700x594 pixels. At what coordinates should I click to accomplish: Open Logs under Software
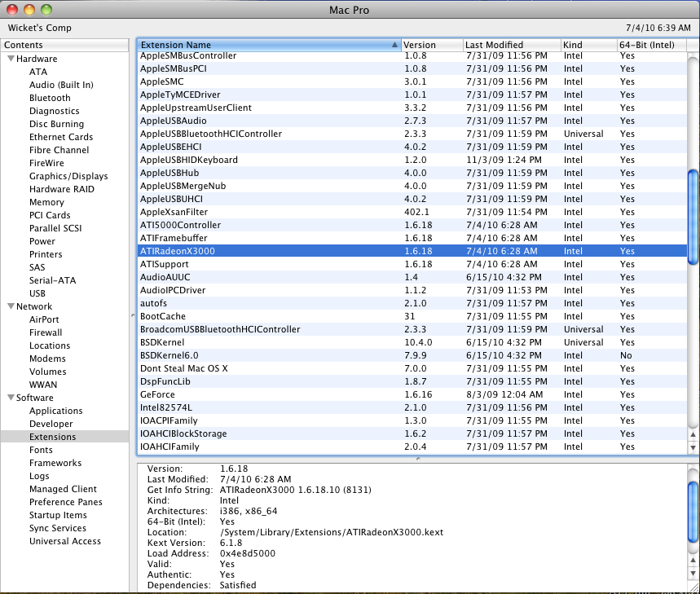(x=39, y=476)
